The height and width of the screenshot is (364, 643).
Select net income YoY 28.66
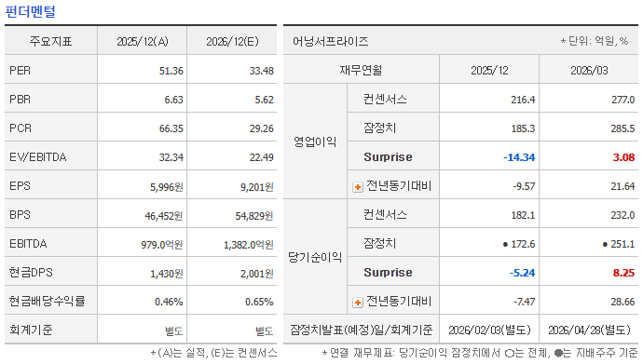[622, 303]
